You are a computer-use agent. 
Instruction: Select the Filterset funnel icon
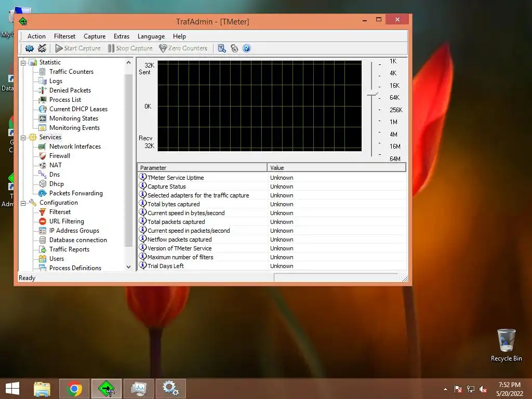(x=43, y=212)
